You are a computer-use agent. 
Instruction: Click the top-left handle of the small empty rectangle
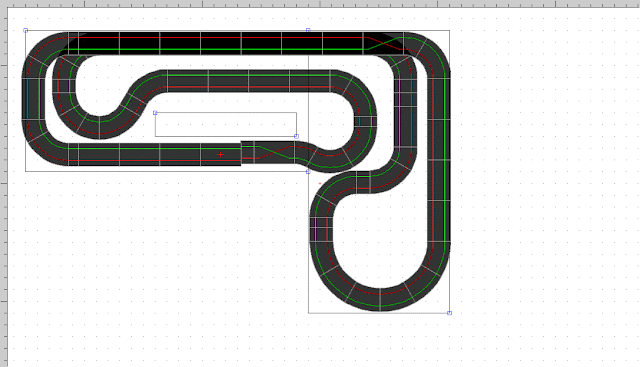click(x=155, y=113)
